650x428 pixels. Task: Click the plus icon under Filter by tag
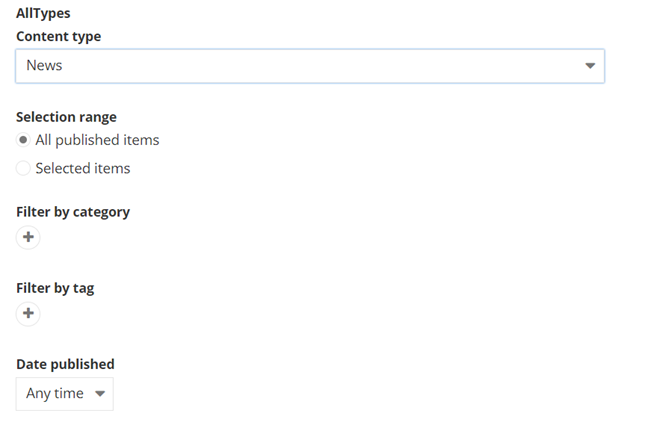tap(28, 314)
